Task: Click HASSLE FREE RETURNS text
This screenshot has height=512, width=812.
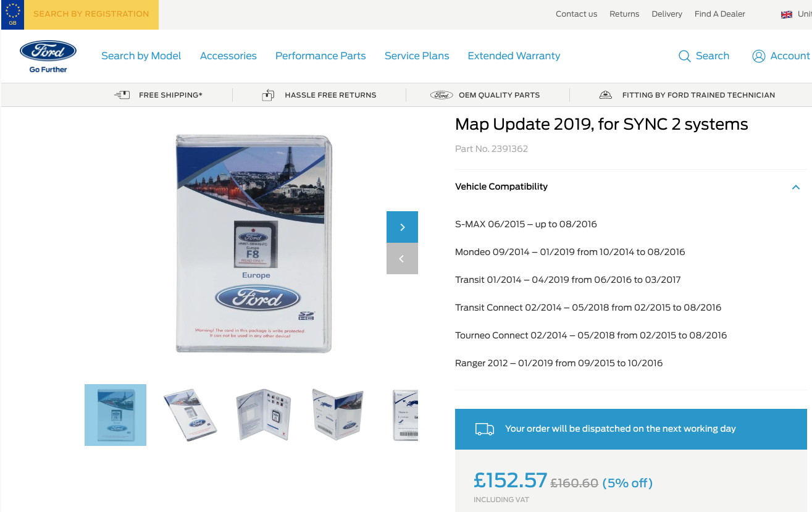Action: pyautogui.click(x=330, y=95)
